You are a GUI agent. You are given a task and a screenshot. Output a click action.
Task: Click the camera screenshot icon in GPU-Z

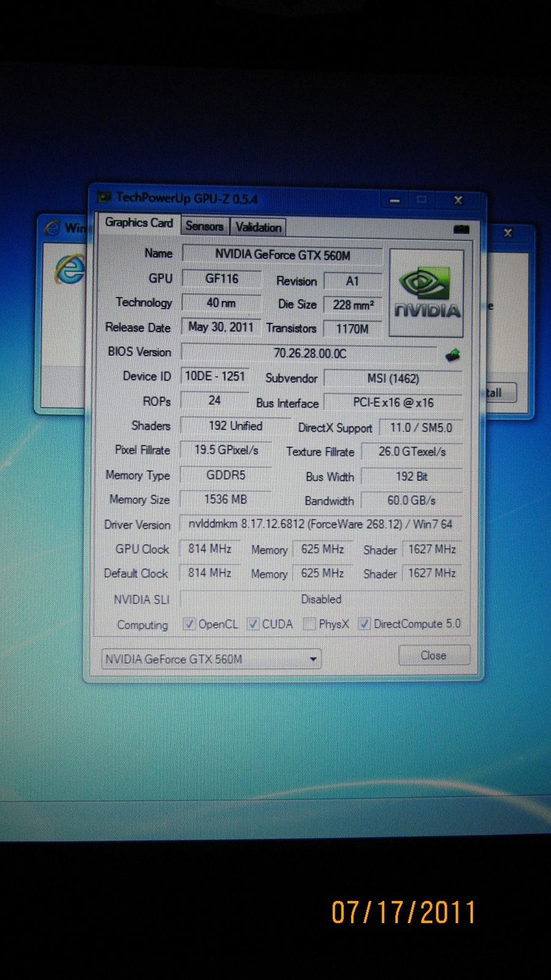[461, 229]
